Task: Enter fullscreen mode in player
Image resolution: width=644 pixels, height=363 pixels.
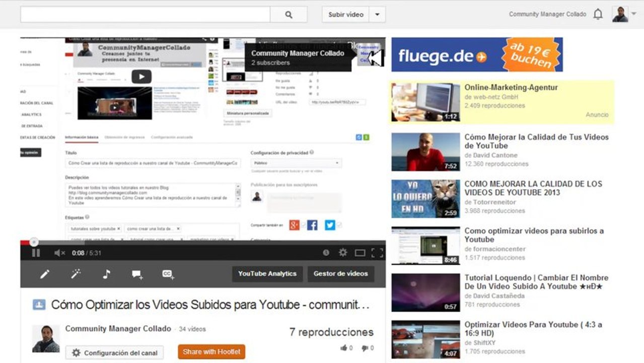Action: click(377, 253)
